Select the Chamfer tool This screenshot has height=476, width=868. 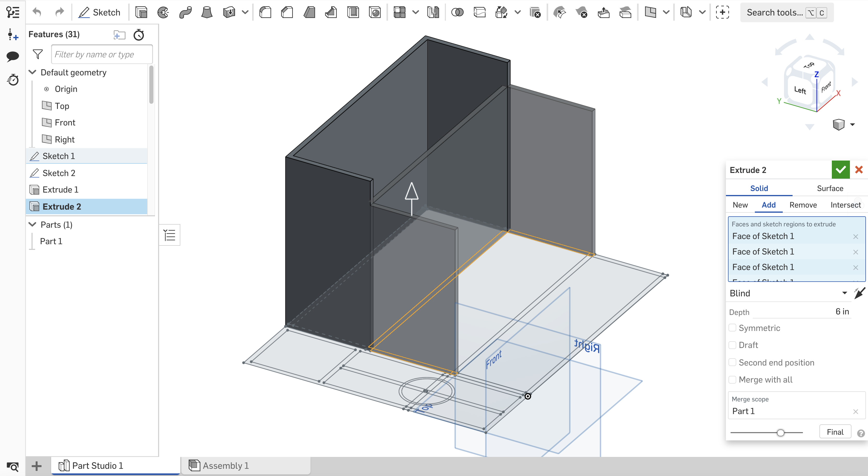click(x=287, y=12)
